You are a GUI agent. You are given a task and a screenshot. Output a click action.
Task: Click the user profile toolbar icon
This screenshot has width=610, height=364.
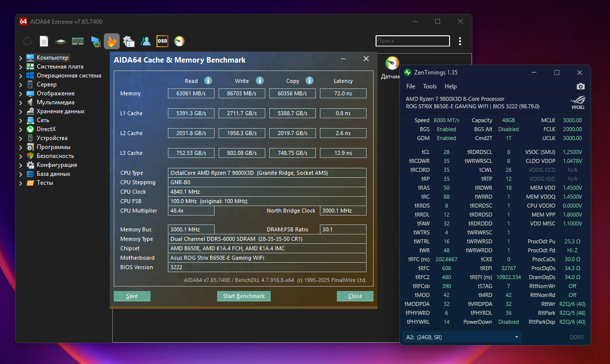(x=146, y=41)
